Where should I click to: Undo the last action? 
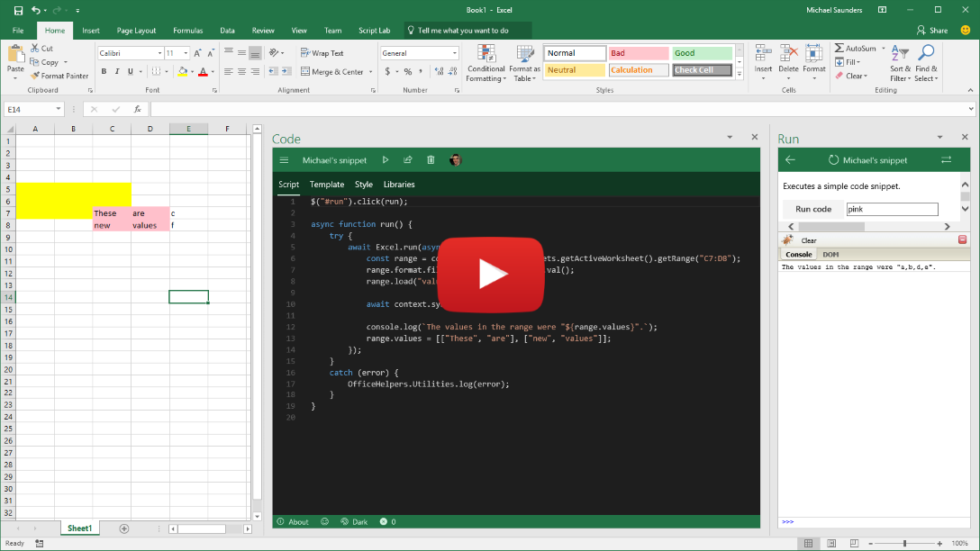pos(36,10)
